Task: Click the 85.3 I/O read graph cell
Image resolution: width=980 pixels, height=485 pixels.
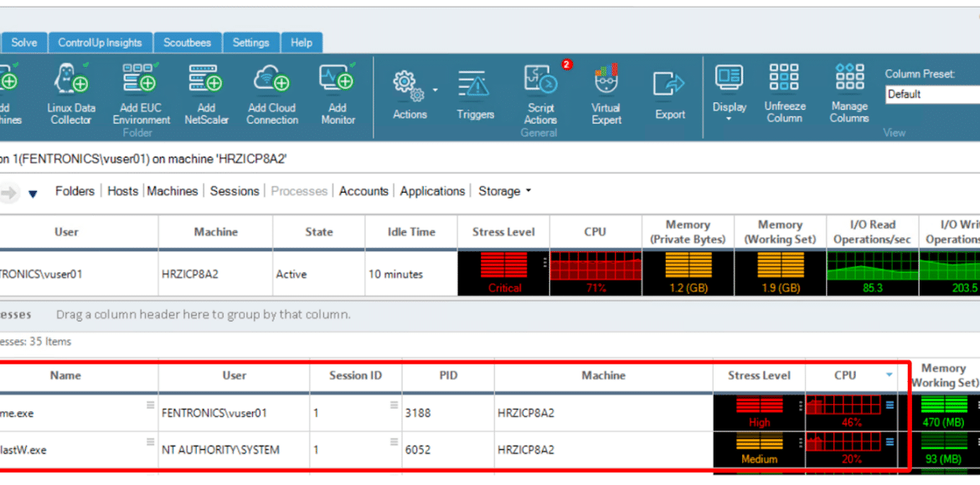Action: click(873, 273)
